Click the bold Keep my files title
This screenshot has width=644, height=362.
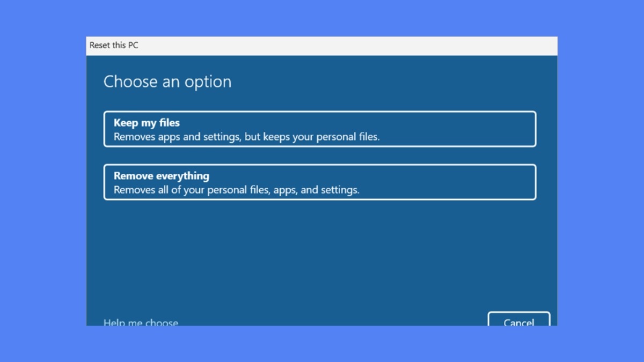(x=147, y=123)
